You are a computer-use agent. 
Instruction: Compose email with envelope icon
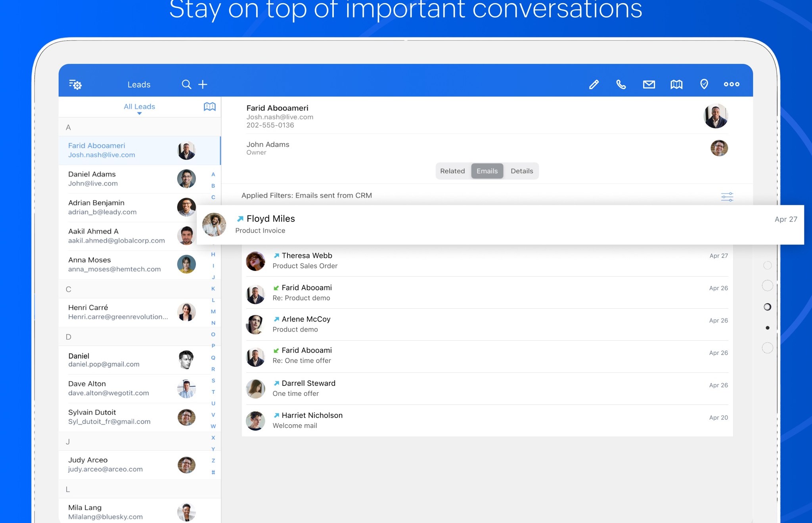pos(649,84)
